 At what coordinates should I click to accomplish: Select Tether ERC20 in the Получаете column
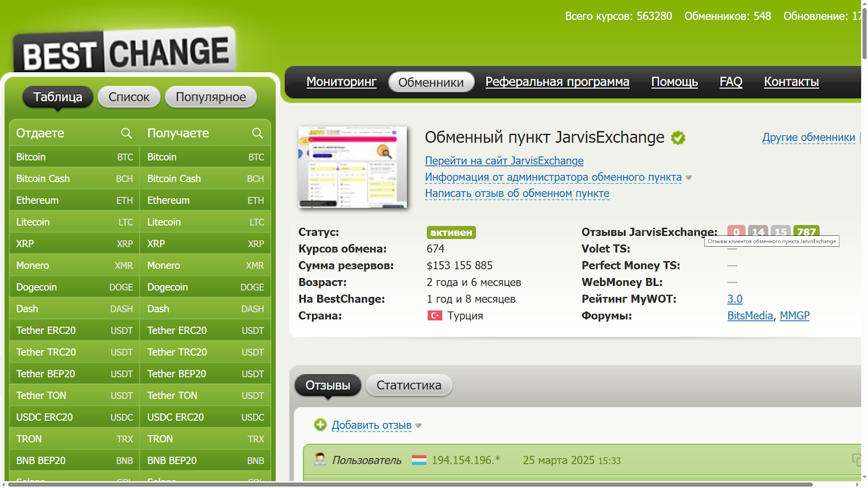(206, 330)
